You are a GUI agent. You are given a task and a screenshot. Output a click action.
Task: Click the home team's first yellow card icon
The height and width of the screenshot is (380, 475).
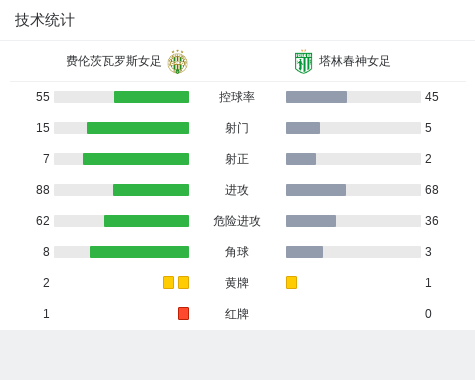pyautogui.click(x=168, y=283)
